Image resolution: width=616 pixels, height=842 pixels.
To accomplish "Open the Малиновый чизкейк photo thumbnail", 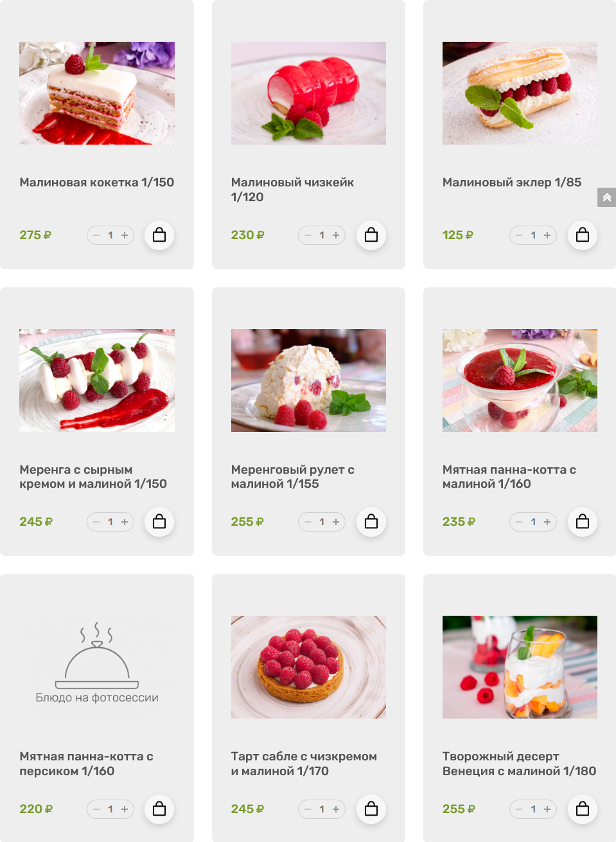I will pyautogui.click(x=308, y=93).
